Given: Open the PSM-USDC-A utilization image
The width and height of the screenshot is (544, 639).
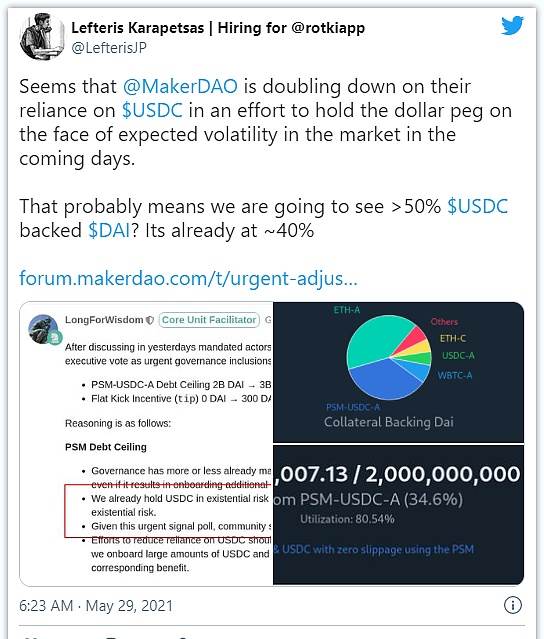Looking at the screenshot, I should click(399, 515).
